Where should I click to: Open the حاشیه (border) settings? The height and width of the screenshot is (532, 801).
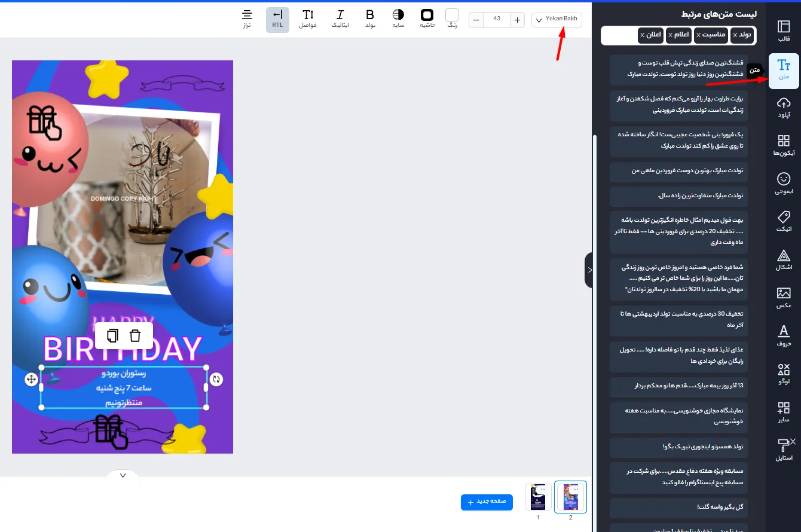[x=427, y=20]
